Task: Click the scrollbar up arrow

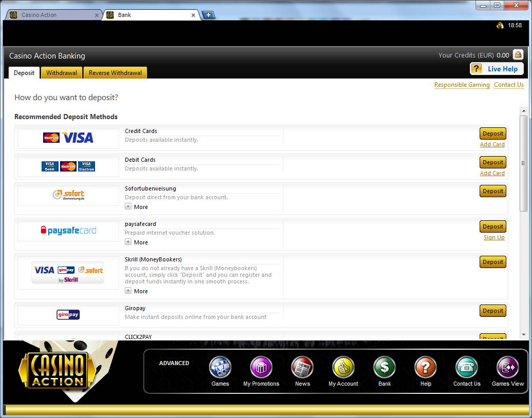Action: coord(523,110)
